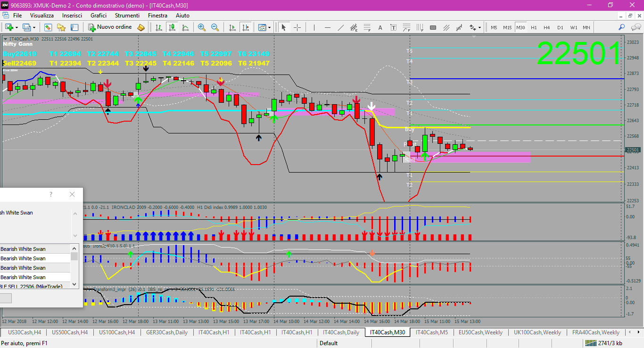This screenshot has width=644, height=348.
Task: Expand the Indicators dropdown arrow
Action: point(270,27)
